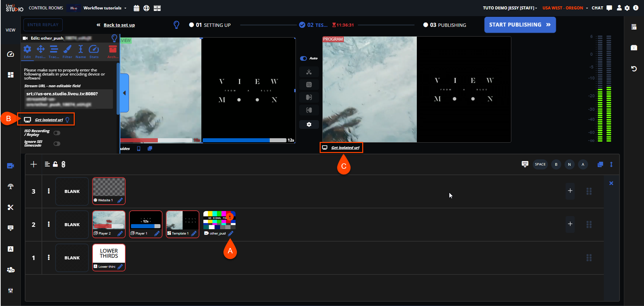This screenshot has width=644, height=306.
Task: Click the undo arrow in right sidebar
Action: point(634,69)
